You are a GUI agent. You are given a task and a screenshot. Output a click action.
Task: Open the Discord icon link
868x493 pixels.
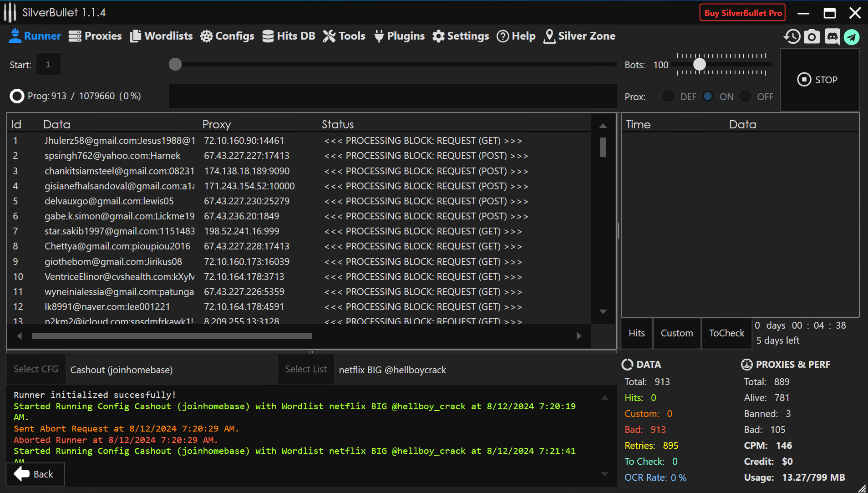tap(832, 36)
